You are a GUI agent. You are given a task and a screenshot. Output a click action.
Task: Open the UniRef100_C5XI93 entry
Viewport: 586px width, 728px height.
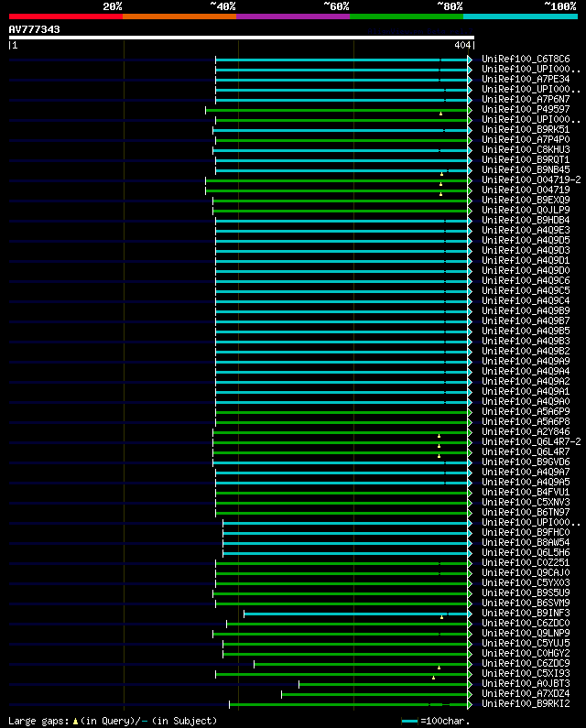[526, 673]
